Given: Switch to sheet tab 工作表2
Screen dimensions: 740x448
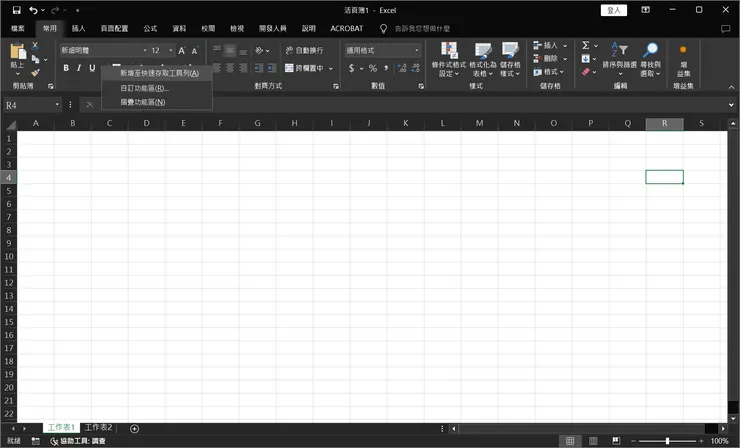Looking at the screenshot, I should tap(99, 427).
